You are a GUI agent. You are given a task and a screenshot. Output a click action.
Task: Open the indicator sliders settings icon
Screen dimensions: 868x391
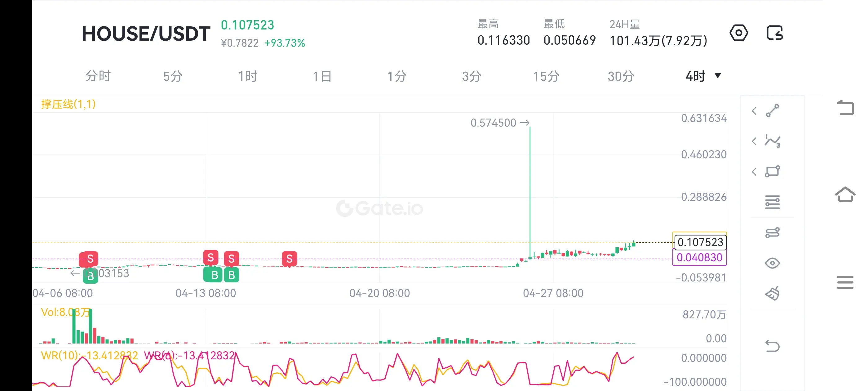coord(772,202)
